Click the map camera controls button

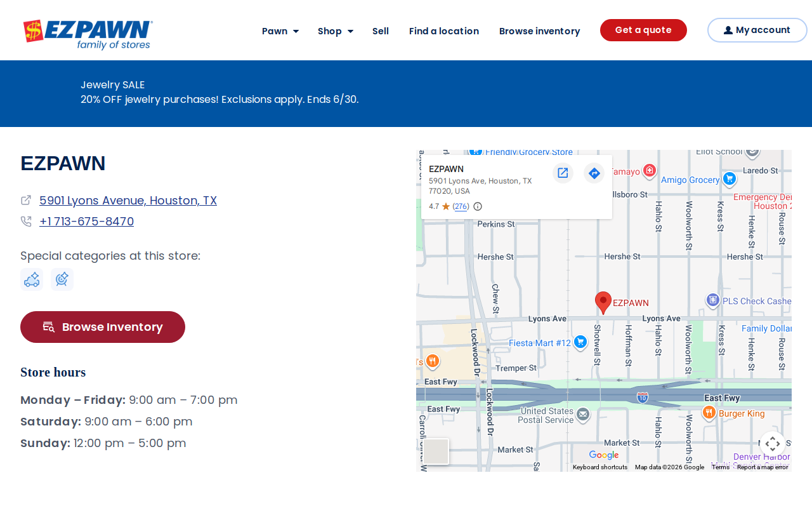coord(773,444)
